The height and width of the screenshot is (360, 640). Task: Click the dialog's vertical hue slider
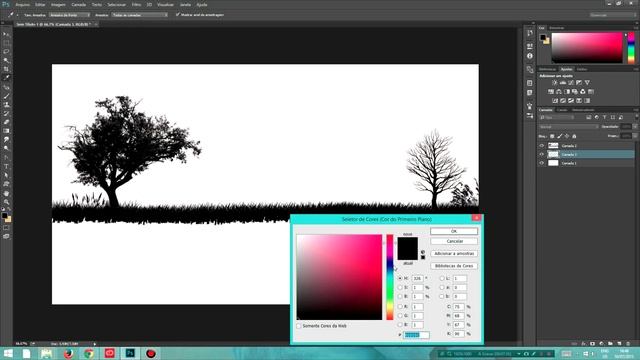[390, 277]
